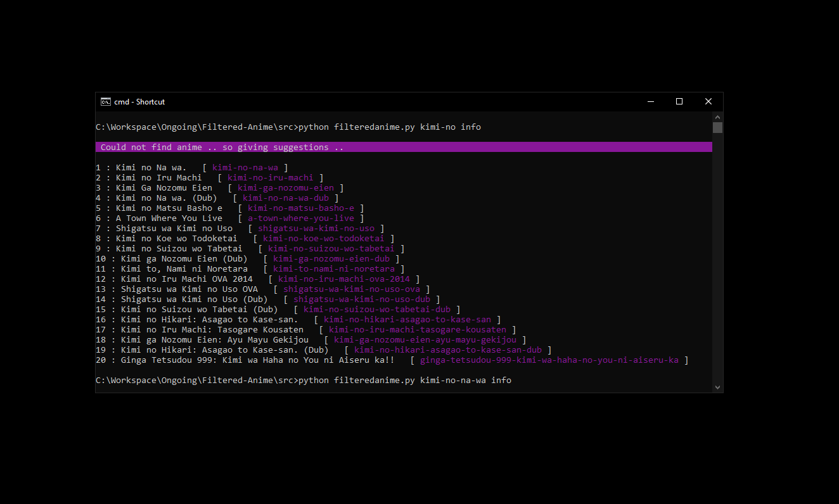
Task: Click title 'Kimi ga Nozomu Eien: Ayu Mayu Gekijou'
Action: [x=214, y=340]
